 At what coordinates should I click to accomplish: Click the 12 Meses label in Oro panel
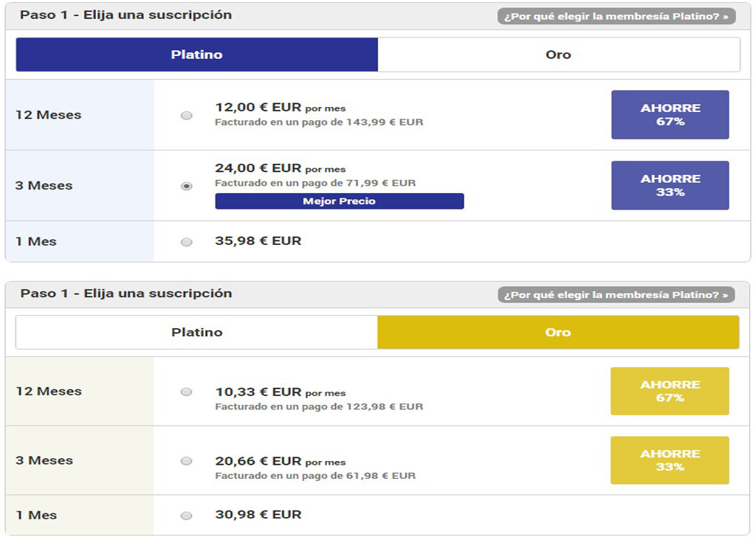(x=49, y=391)
